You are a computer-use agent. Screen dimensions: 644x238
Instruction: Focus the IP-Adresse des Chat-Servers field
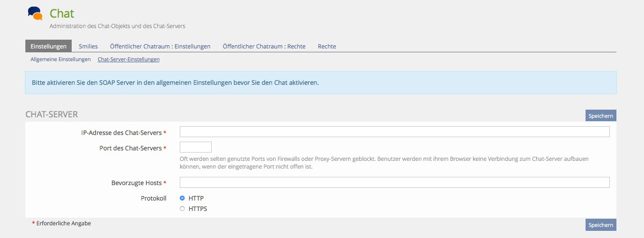394,132
